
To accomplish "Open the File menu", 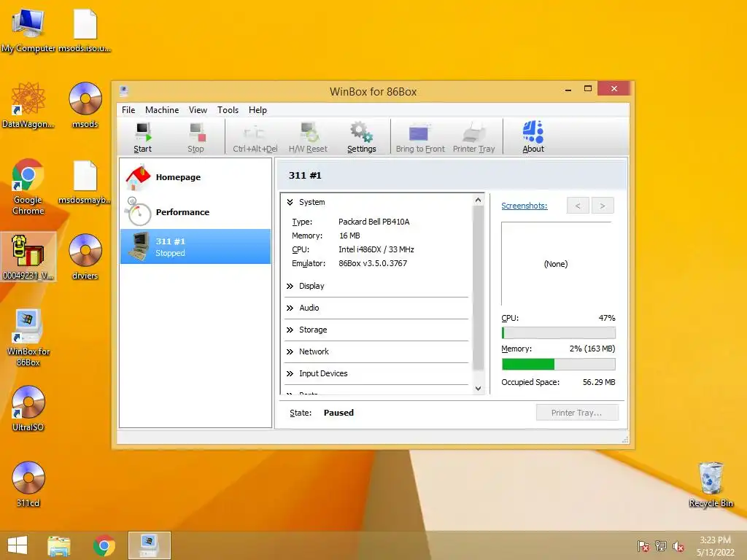I will pyautogui.click(x=128, y=110).
